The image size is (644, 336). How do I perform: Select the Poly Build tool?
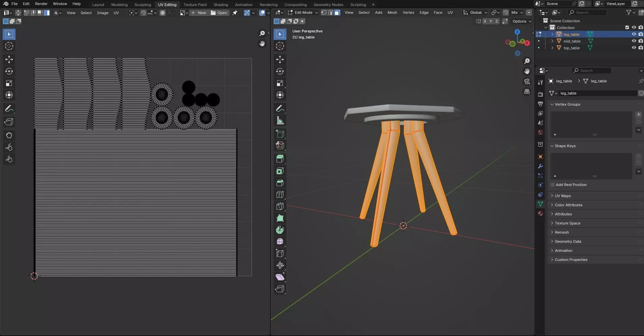click(280, 218)
